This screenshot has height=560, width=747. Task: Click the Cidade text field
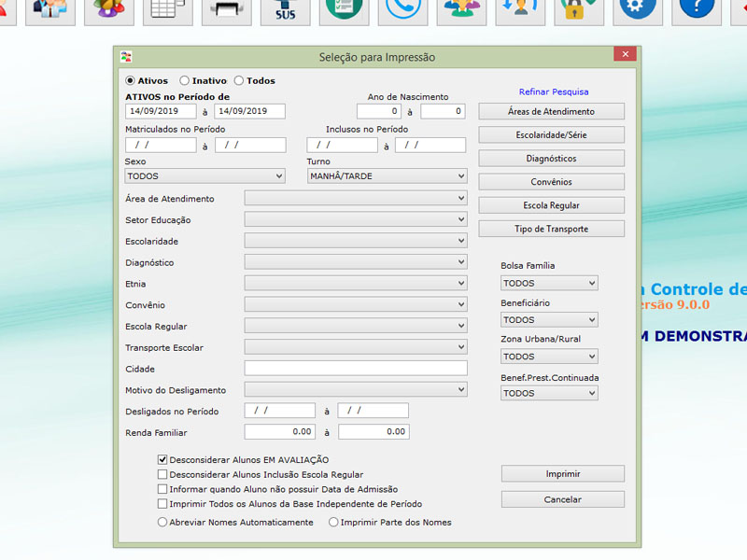pos(355,369)
